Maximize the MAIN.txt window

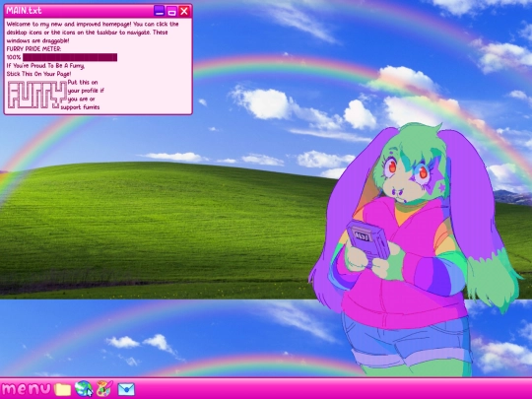[171, 11]
